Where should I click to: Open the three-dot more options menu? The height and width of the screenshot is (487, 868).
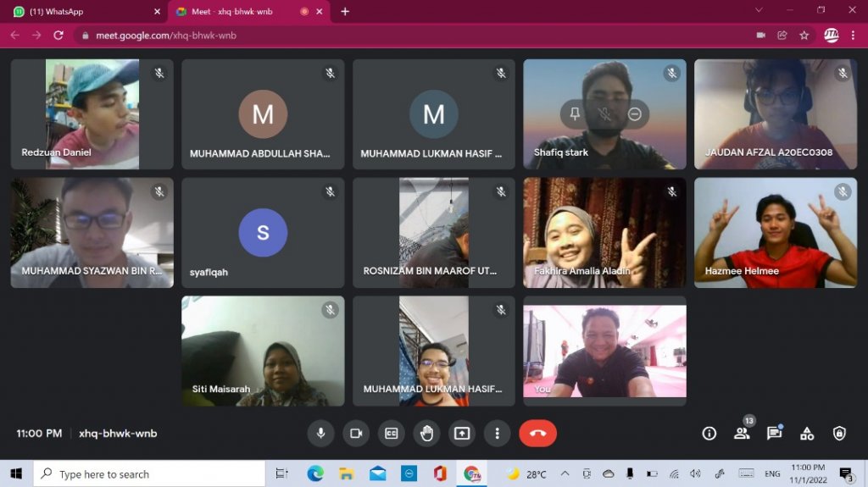(497, 433)
